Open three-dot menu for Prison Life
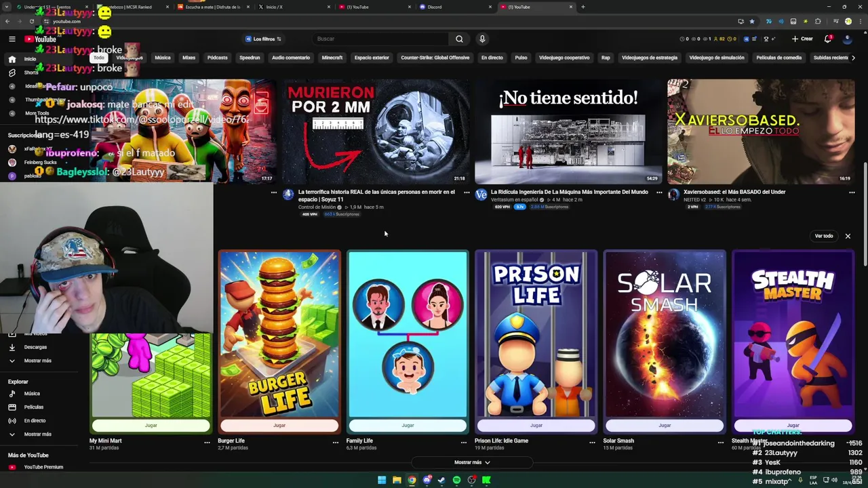 (x=592, y=442)
